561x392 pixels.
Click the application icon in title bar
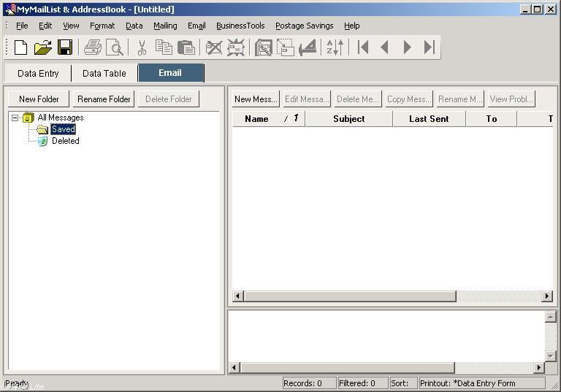click(10, 9)
